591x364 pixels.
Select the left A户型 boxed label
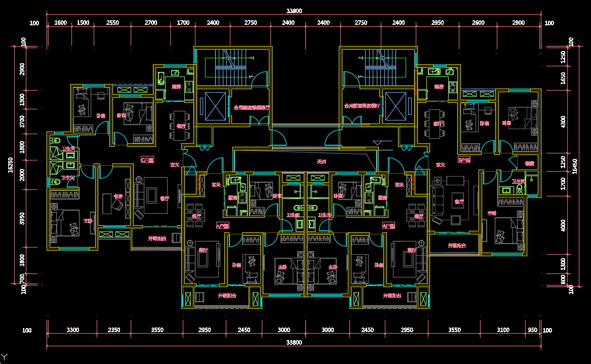[x=222, y=226]
